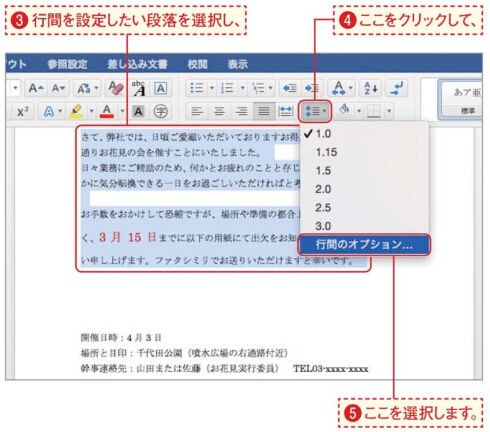Decrease font size with the A-down icon

(x=59, y=88)
